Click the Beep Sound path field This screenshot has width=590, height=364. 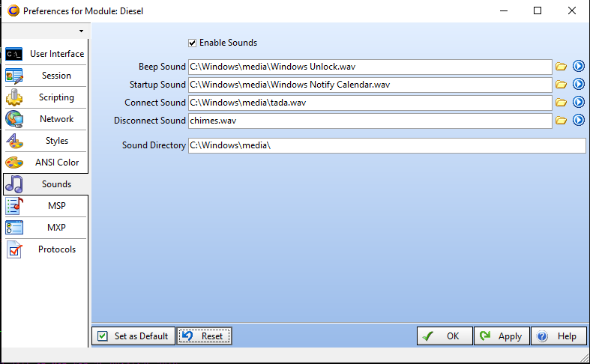pos(370,67)
